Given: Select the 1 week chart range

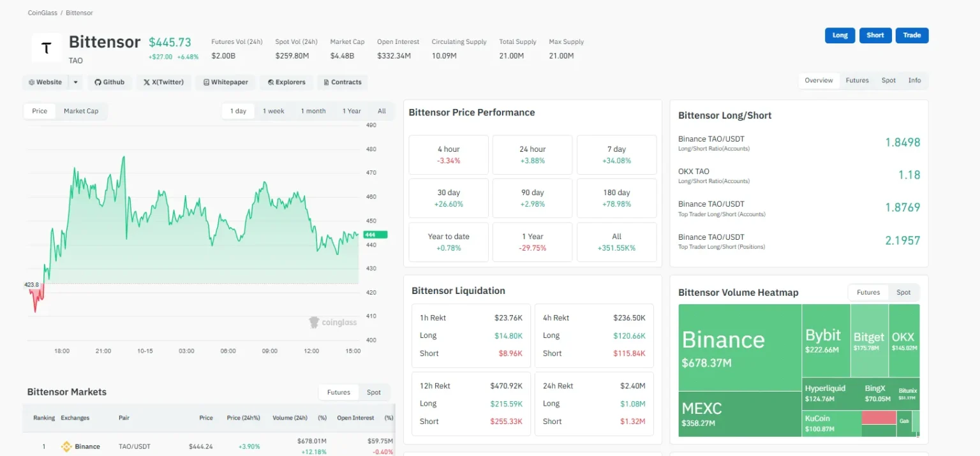Looking at the screenshot, I should (x=274, y=110).
